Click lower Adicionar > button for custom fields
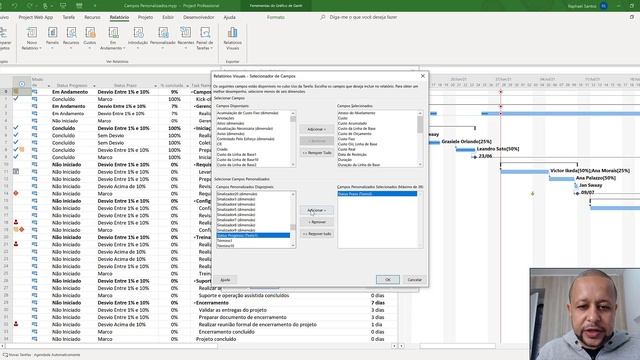The image size is (640, 360). (x=316, y=210)
